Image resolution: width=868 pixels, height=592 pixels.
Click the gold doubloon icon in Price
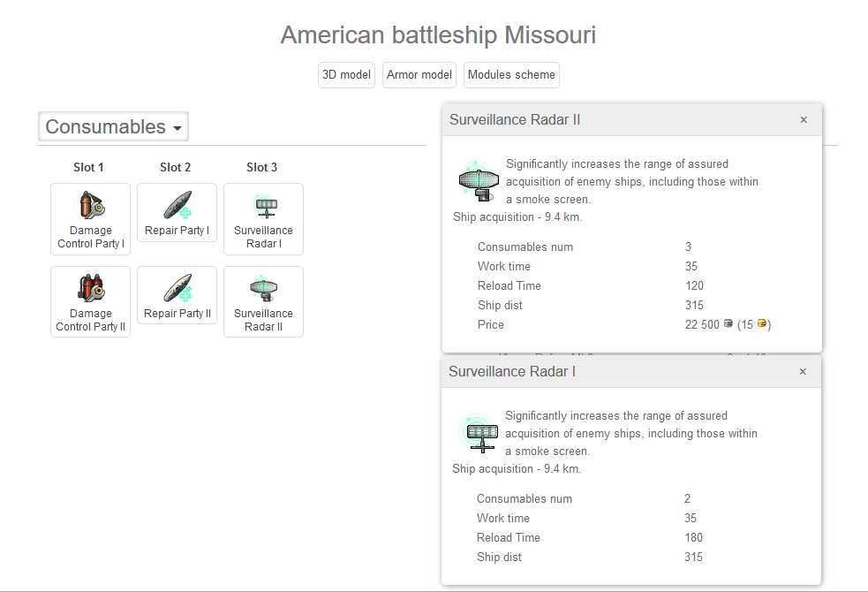tap(762, 324)
